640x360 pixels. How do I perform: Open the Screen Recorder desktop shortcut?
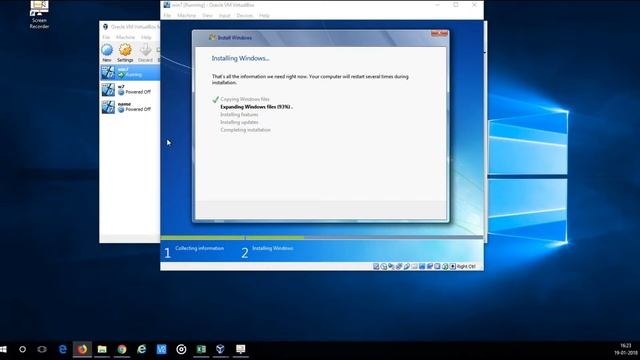39,15
